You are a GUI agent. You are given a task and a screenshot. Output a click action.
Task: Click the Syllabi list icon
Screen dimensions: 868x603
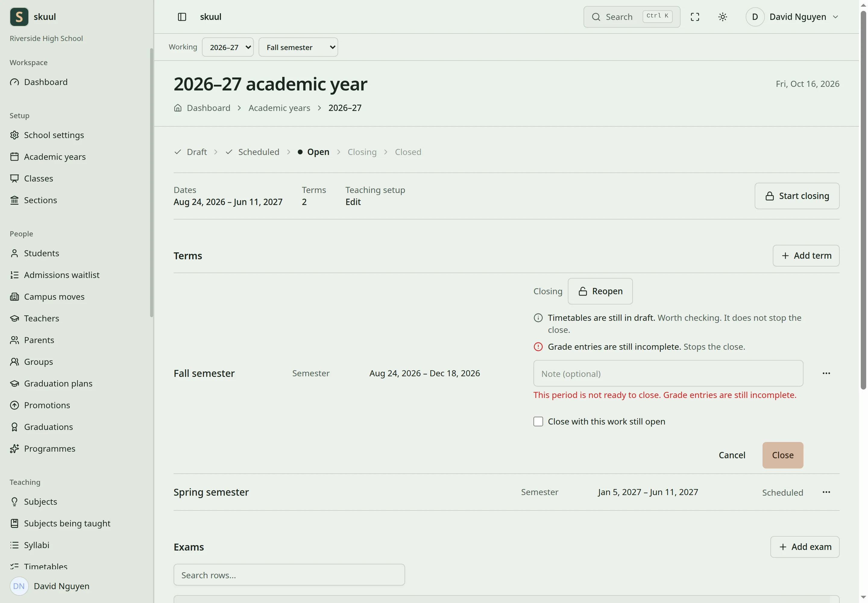click(x=14, y=545)
